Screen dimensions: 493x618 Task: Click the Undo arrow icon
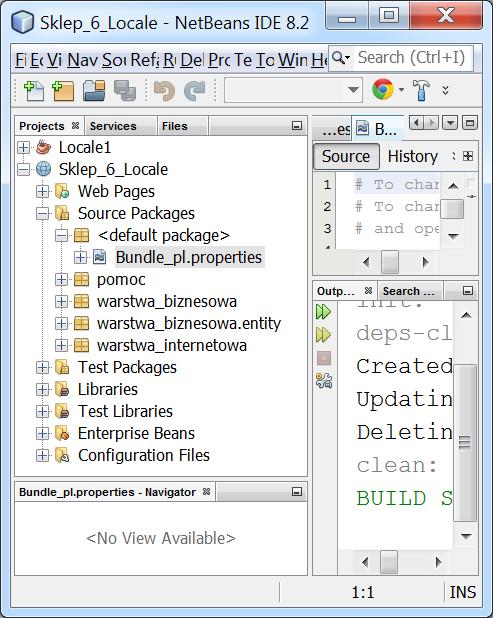coord(164,91)
